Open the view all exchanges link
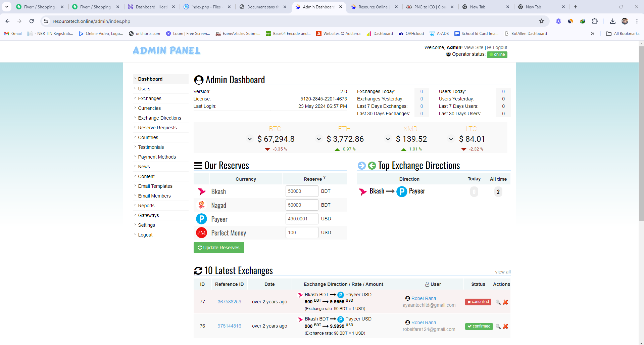644x345 pixels. tap(502, 272)
